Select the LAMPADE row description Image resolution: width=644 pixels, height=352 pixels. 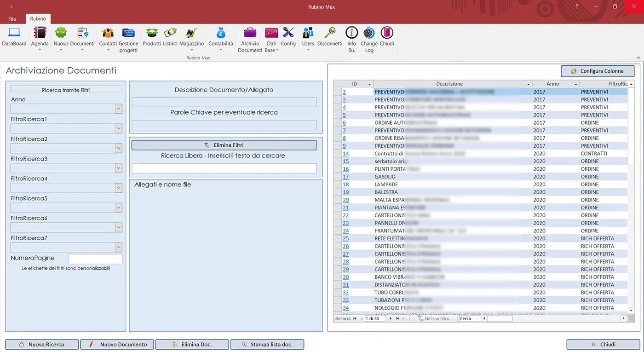click(386, 185)
